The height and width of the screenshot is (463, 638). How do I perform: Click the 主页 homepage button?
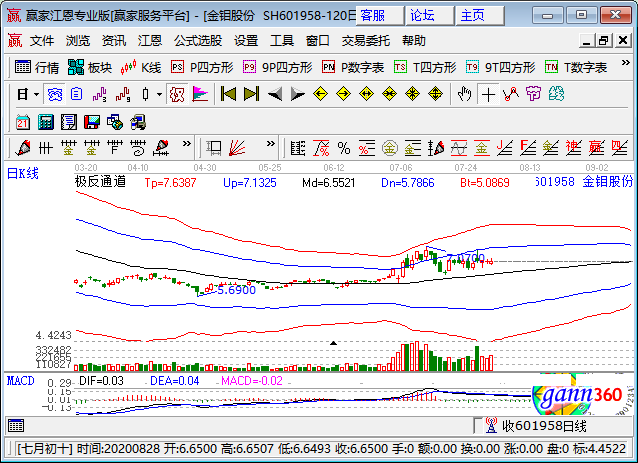[480, 16]
